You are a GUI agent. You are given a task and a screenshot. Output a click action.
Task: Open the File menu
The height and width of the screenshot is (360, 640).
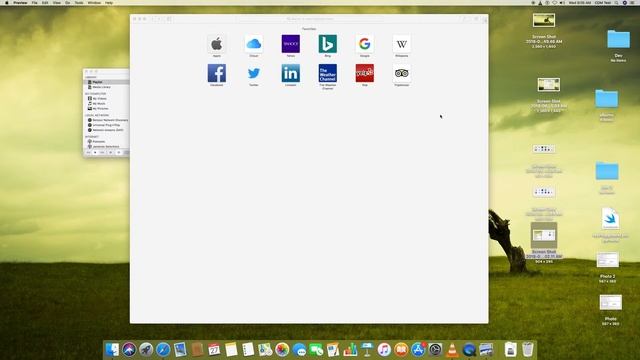(x=34, y=3)
